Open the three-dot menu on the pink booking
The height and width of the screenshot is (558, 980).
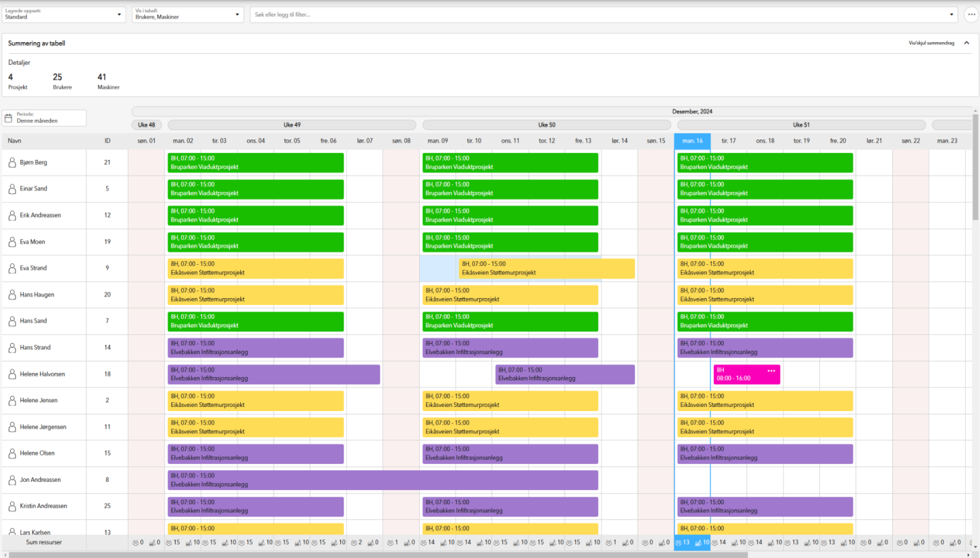coord(771,371)
